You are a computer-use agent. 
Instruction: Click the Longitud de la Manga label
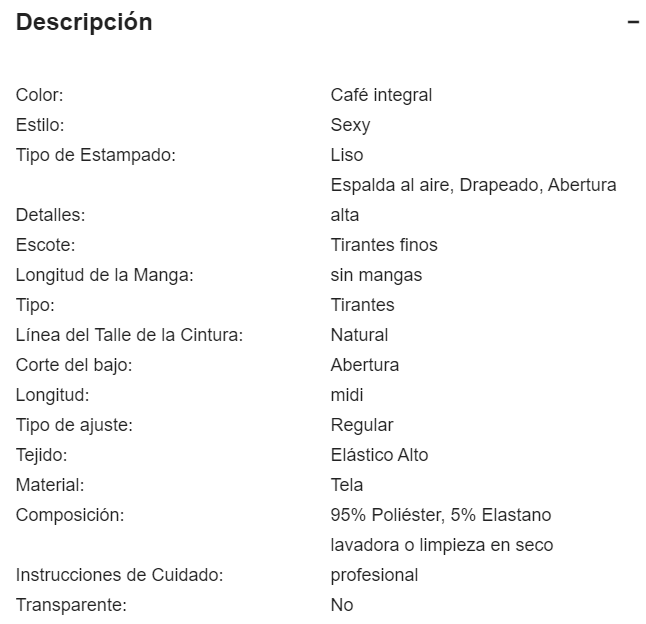click(x=104, y=275)
